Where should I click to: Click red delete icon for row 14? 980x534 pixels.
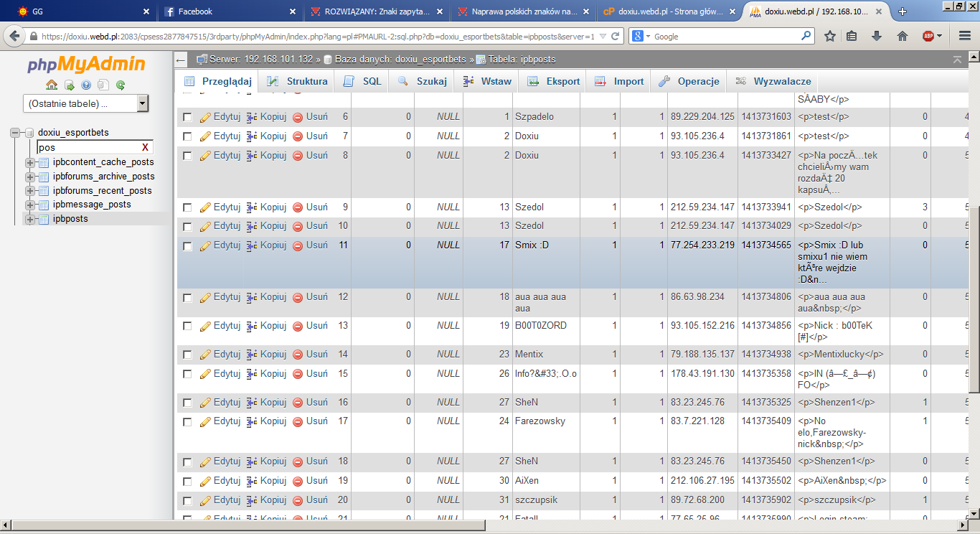click(298, 355)
